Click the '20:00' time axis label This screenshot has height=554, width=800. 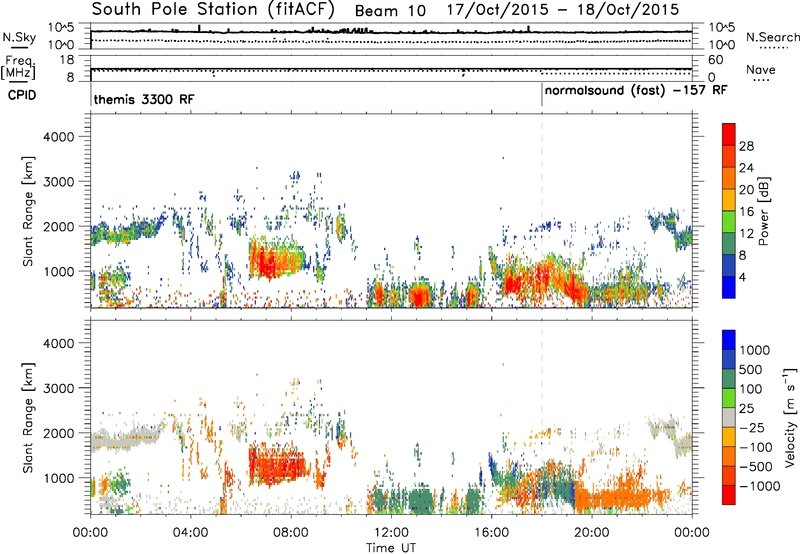[592, 533]
